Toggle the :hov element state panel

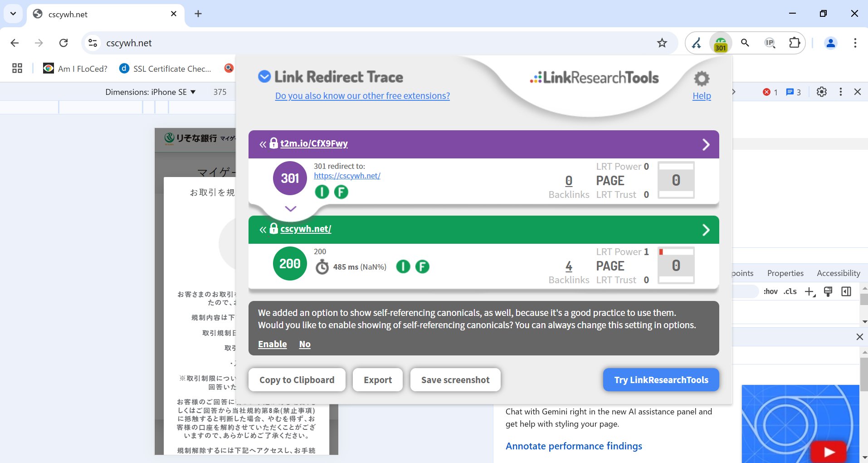(770, 291)
